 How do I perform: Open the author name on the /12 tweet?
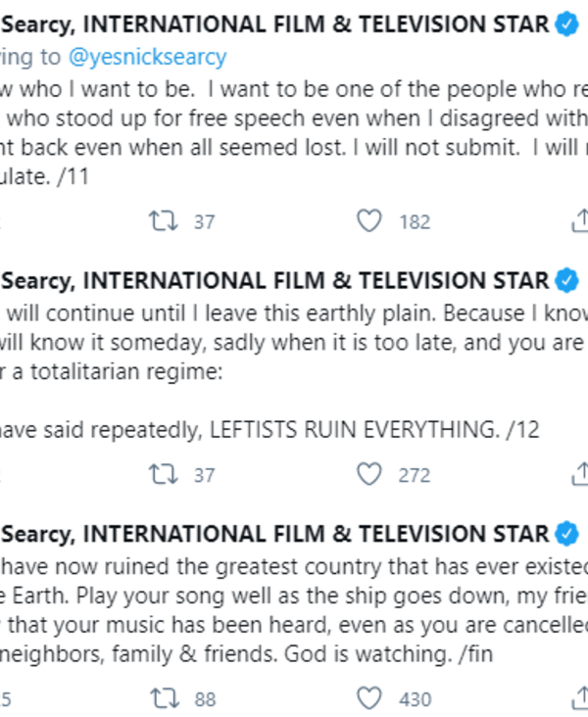[x=274, y=281]
